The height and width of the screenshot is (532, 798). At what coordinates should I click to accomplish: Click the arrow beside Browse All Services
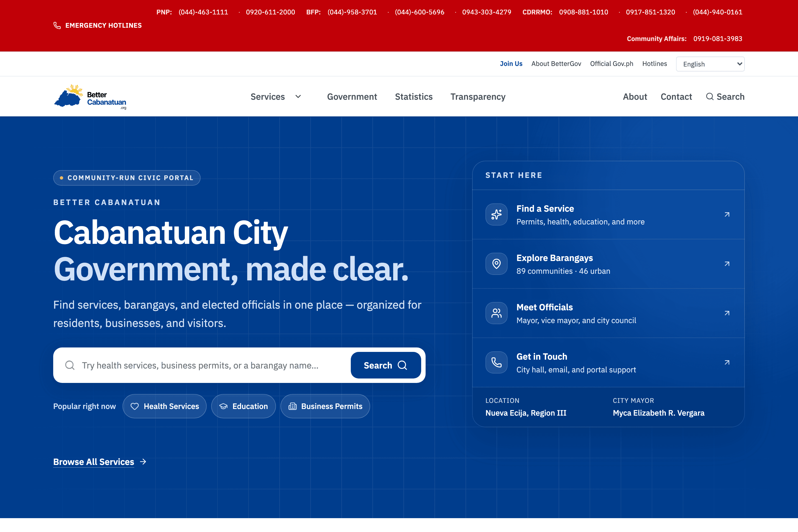[x=143, y=461]
